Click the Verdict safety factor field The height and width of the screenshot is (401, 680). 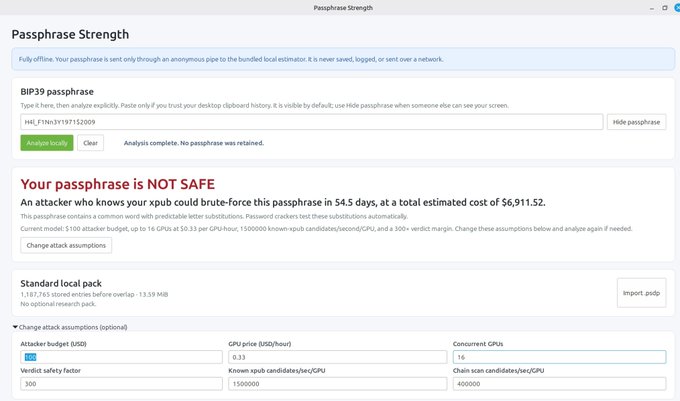pos(121,384)
